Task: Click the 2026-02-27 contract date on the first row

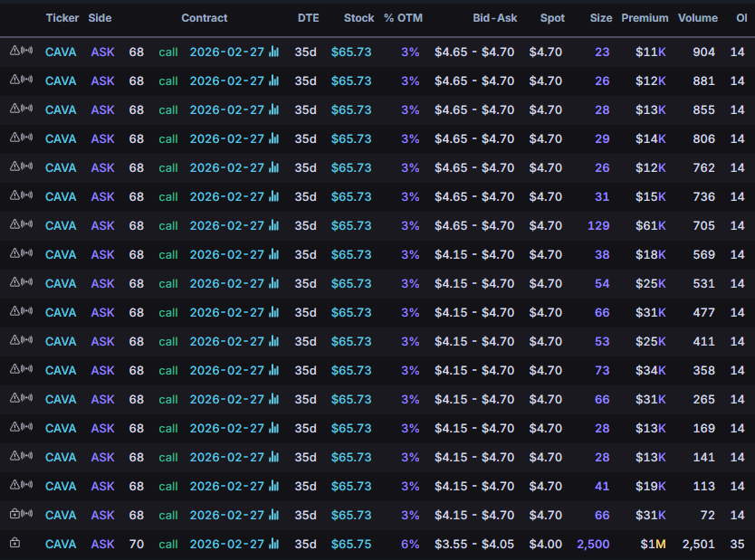Action: tap(227, 52)
